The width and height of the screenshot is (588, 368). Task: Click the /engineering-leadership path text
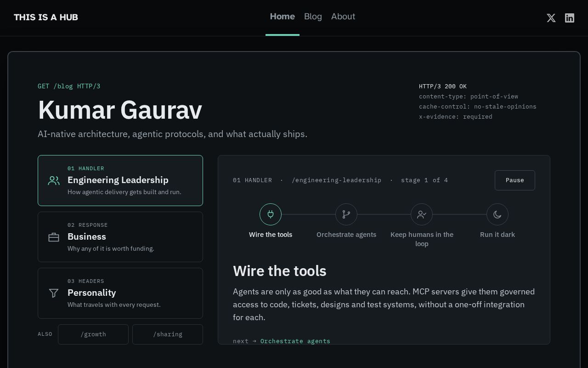337,180
